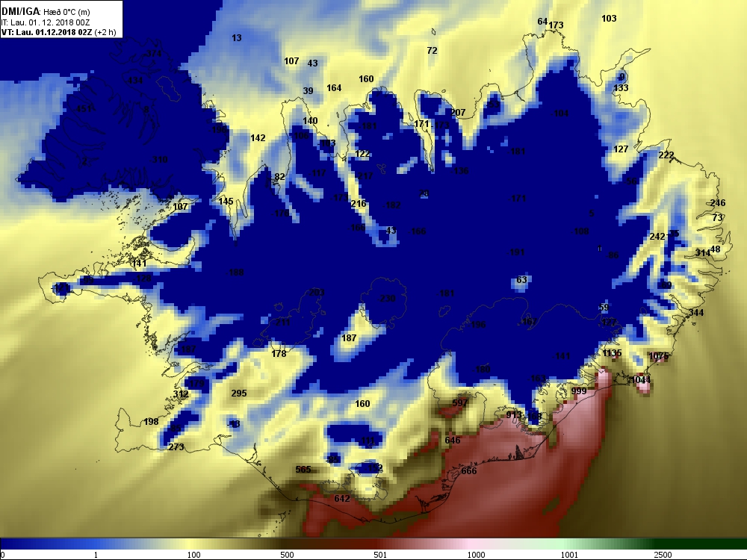Viewport: 747px width, 560px height.
Task: Click the map value '72'
Action: (432, 51)
